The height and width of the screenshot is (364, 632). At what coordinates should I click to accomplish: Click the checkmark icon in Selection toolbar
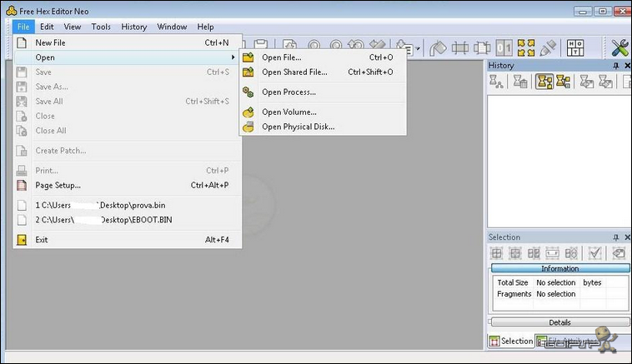coord(595,253)
